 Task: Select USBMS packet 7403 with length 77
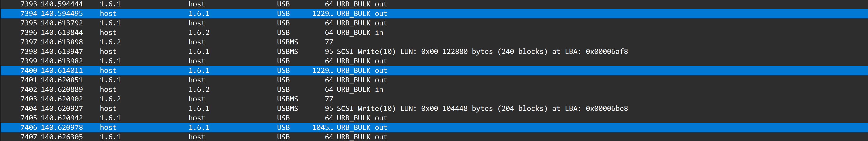(x=434, y=99)
